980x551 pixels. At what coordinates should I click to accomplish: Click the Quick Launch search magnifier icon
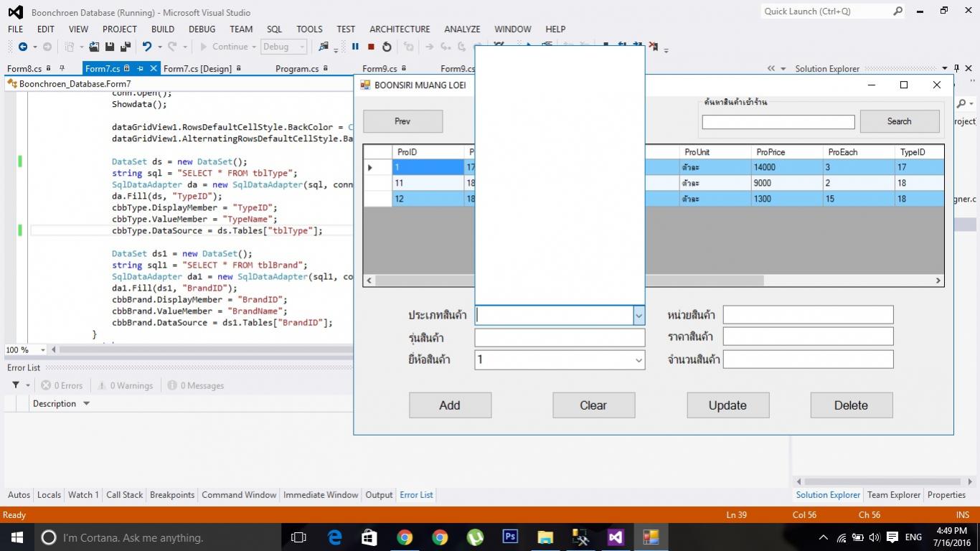[897, 11]
